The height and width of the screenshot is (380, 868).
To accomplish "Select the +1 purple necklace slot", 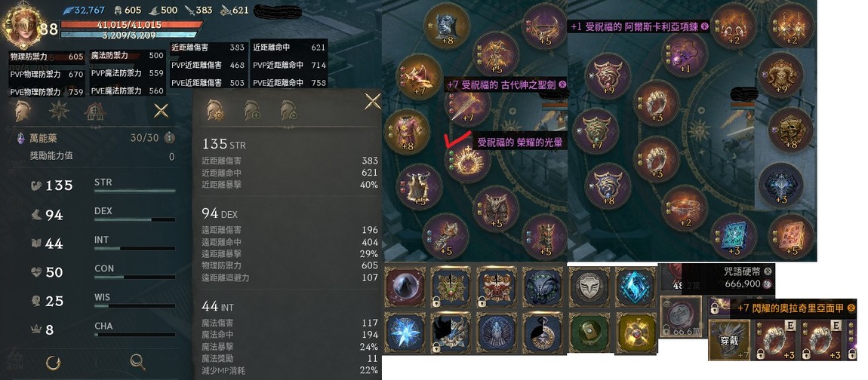I will click(x=685, y=55).
